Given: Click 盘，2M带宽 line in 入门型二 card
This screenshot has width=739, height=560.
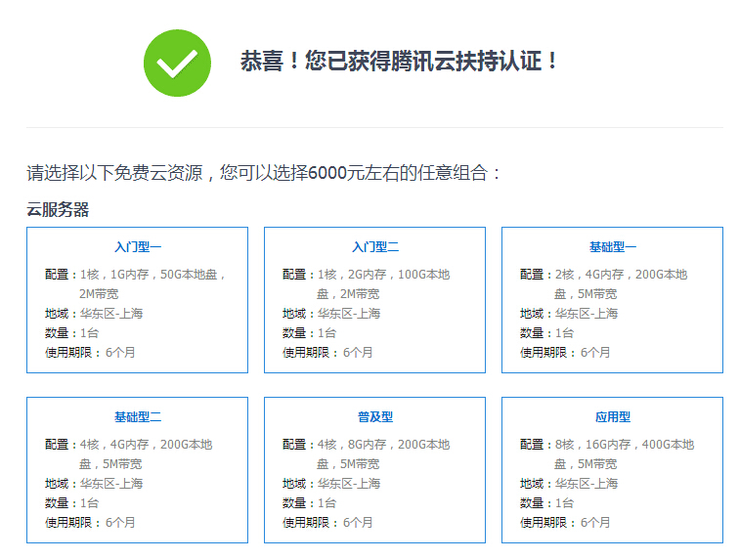Looking at the screenshot, I should click(x=348, y=294).
